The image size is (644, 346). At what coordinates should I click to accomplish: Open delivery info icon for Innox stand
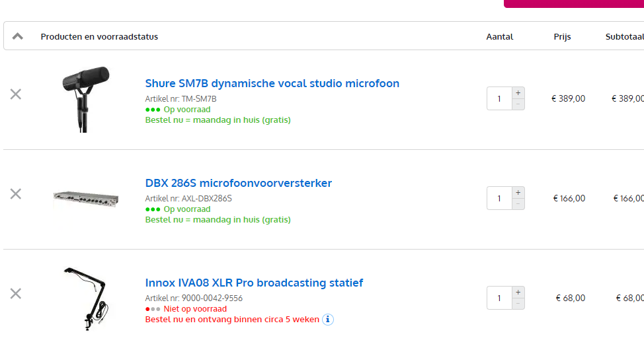click(x=328, y=320)
